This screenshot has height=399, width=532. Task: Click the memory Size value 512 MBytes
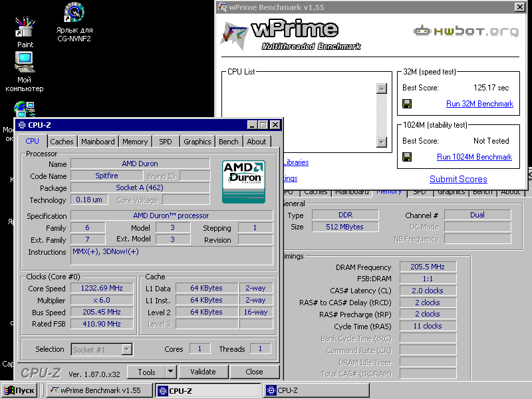tap(344, 227)
